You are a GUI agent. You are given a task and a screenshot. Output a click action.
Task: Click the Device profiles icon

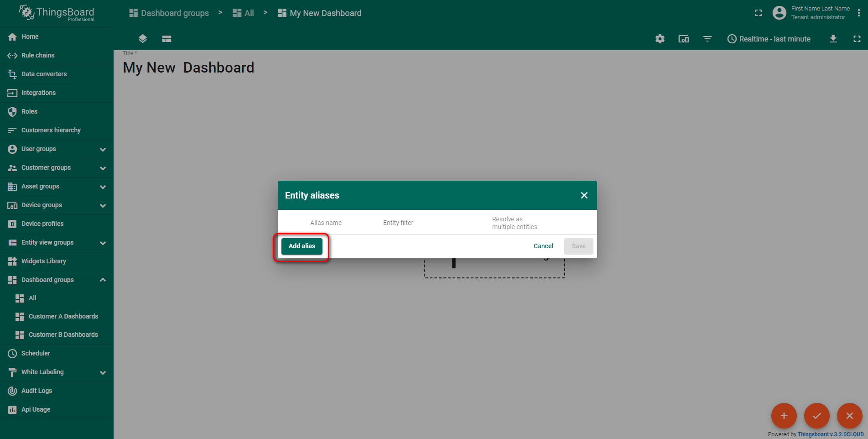coord(12,224)
